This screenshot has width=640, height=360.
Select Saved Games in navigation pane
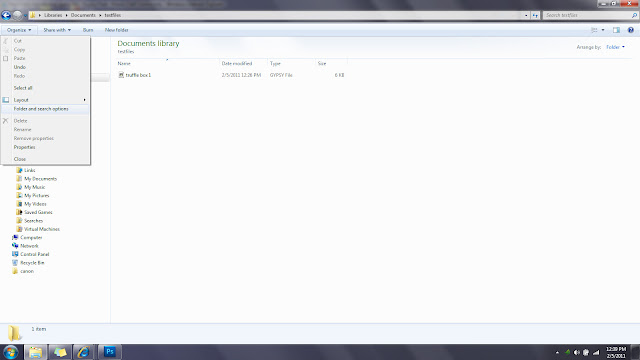(x=38, y=212)
